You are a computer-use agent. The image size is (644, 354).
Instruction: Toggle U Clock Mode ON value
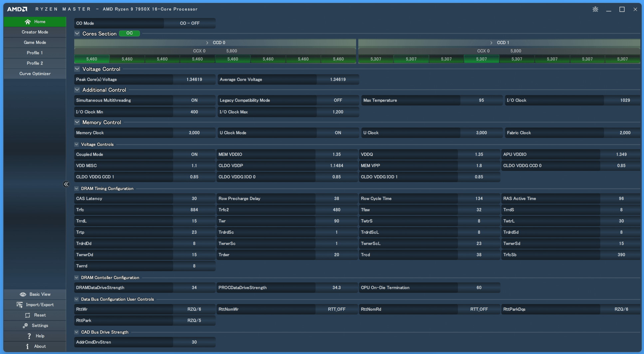[x=338, y=133]
